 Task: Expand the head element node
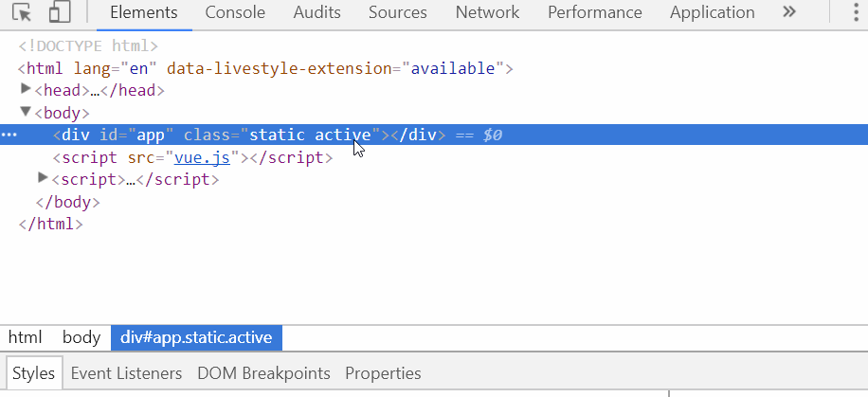pyautogui.click(x=26, y=89)
